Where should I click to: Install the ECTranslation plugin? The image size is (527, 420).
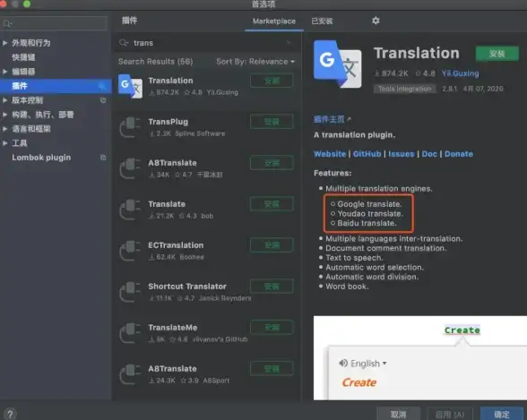(272, 245)
